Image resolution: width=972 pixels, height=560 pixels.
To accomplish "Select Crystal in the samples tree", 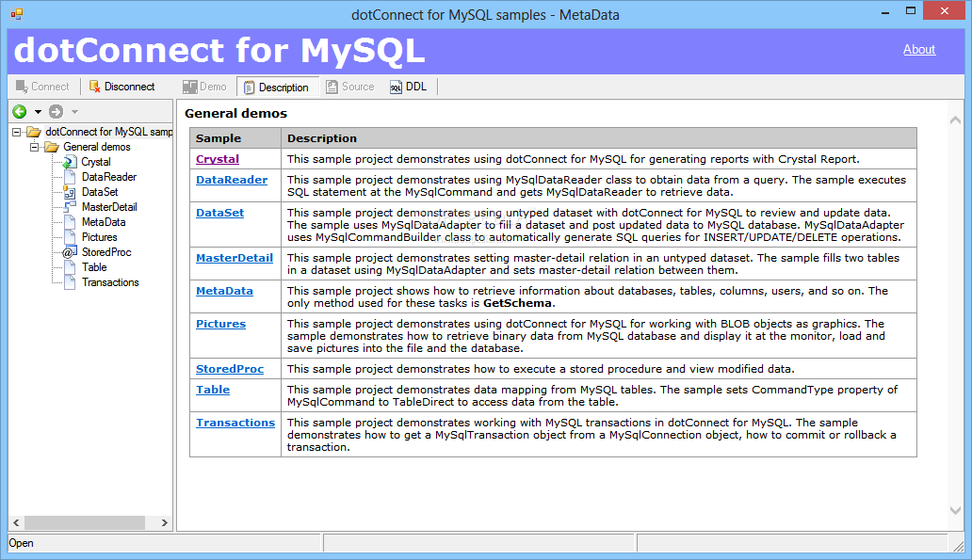I will (96, 162).
